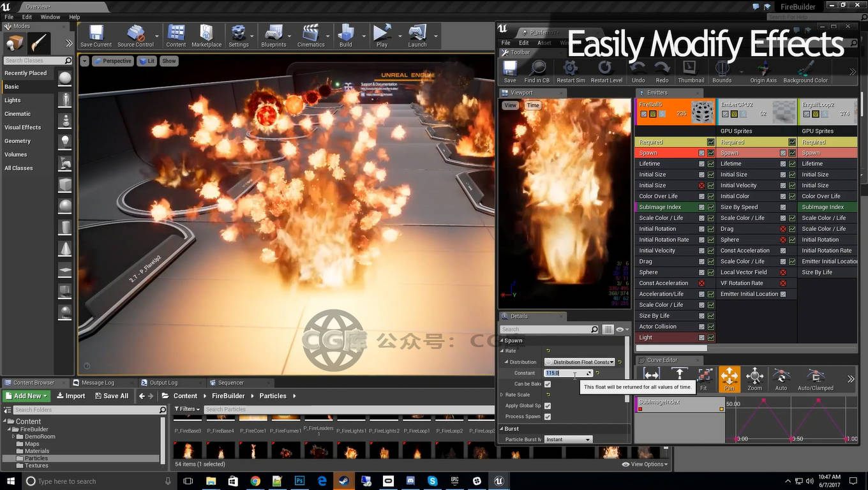Open the Window menu

pos(50,17)
